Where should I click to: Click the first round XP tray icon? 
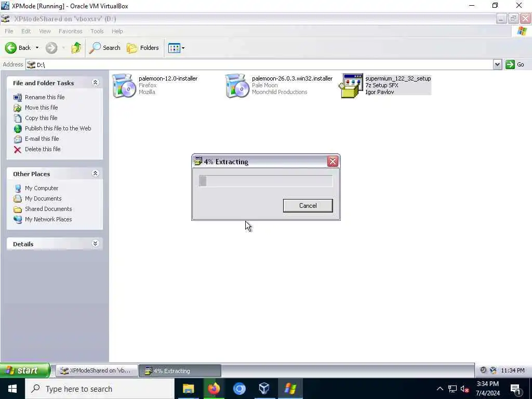(483, 370)
